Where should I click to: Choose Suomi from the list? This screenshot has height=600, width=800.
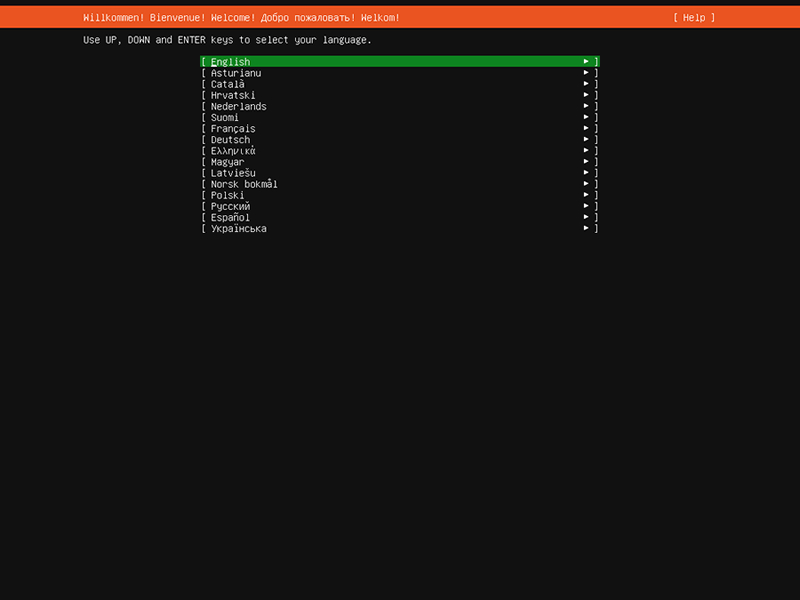(x=225, y=117)
